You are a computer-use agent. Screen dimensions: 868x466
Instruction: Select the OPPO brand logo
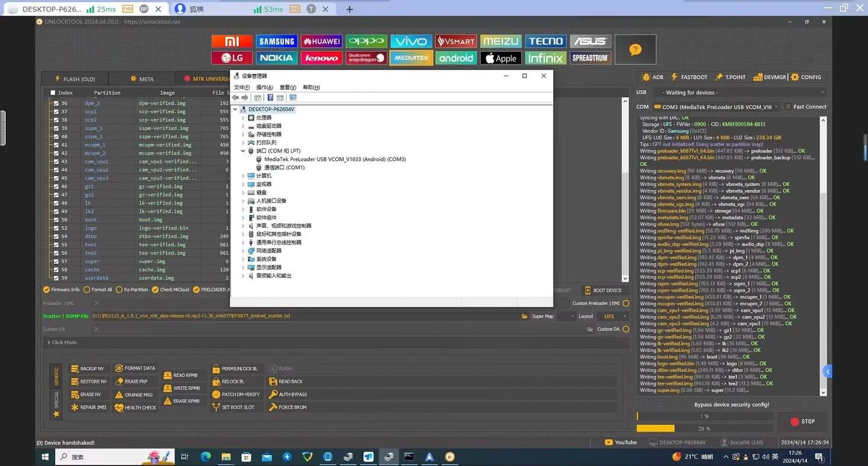pos(366,41)
